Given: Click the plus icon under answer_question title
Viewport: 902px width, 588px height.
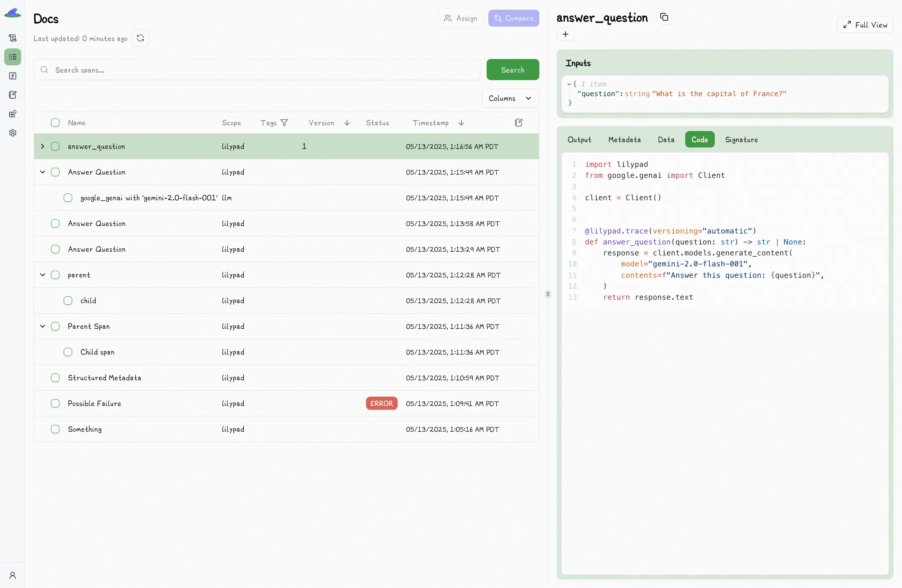Looking at the screenshot, I should (565, 34).
